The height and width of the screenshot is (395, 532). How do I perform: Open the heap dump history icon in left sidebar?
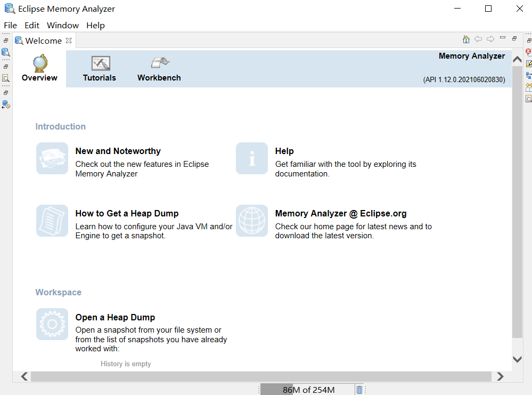pyautogui.click(x=6, y=104)
